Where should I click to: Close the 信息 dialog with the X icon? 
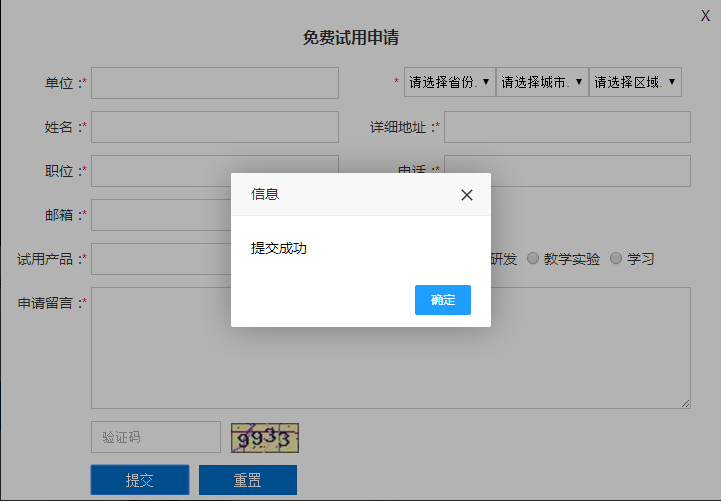[x=466, y=195]
